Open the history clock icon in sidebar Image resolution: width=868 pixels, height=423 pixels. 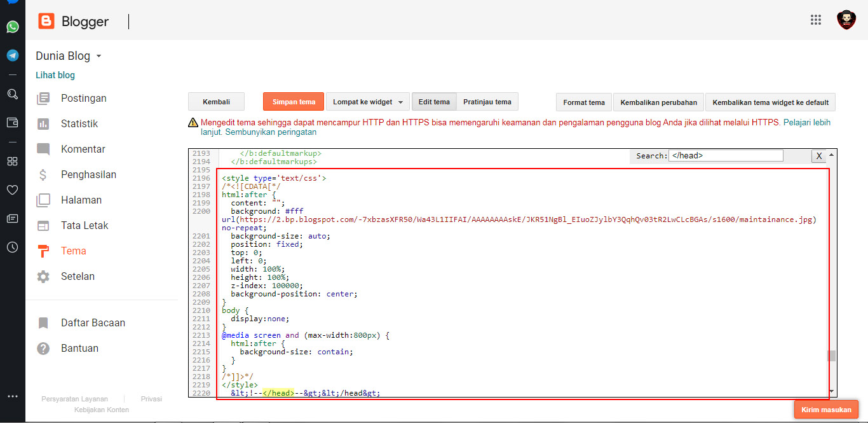tap(12, 247)
